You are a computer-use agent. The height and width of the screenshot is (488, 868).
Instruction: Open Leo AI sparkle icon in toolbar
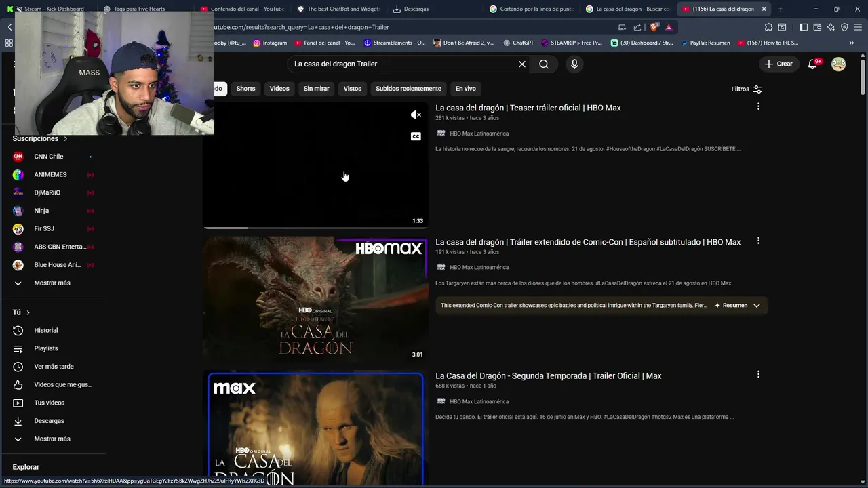click(831, 27)
